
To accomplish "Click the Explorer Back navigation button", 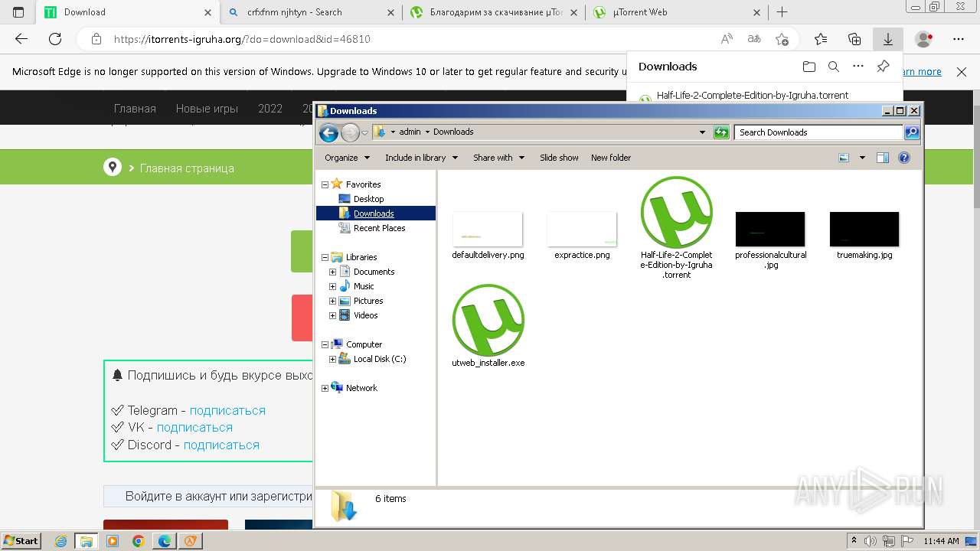I will (x=328, y=132).
